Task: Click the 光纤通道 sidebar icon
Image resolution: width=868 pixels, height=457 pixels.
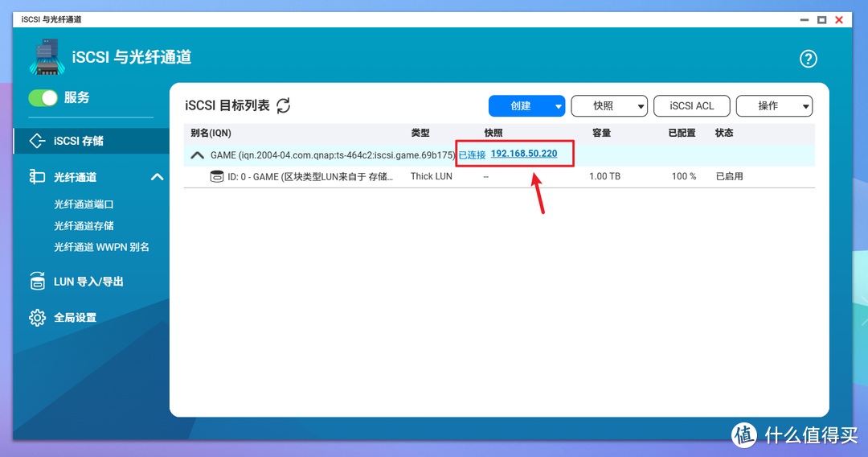Action: coord(37,177)
